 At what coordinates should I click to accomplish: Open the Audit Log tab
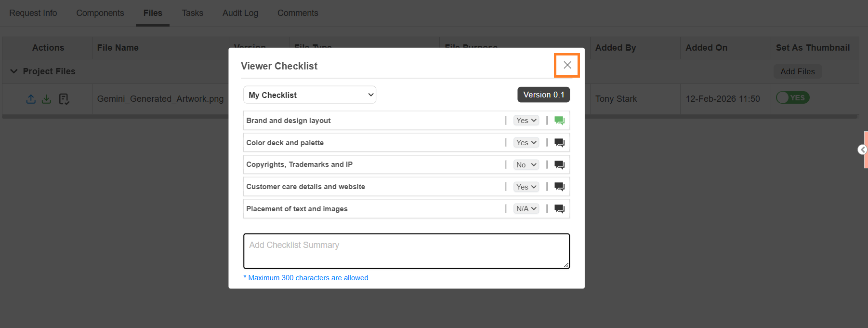(x=240, y=13)
